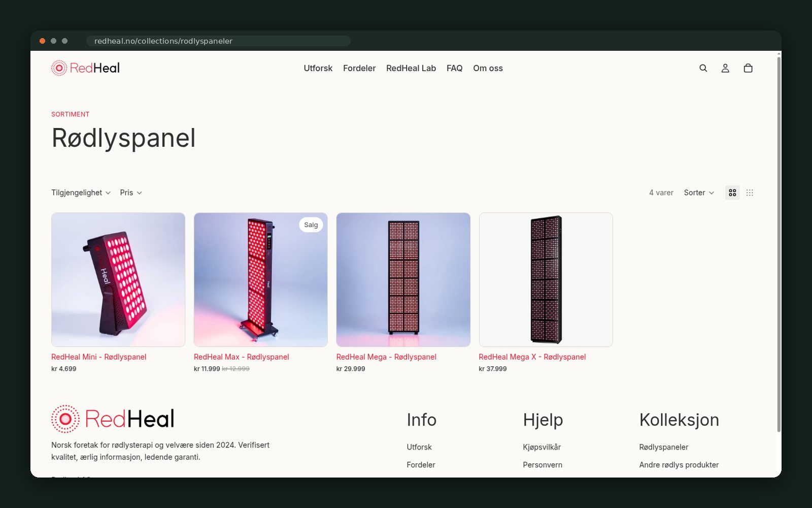Open Kjøpsvilkår in the Hjelp footer
This screenshot has height=508, width=812.
(542, 447)
